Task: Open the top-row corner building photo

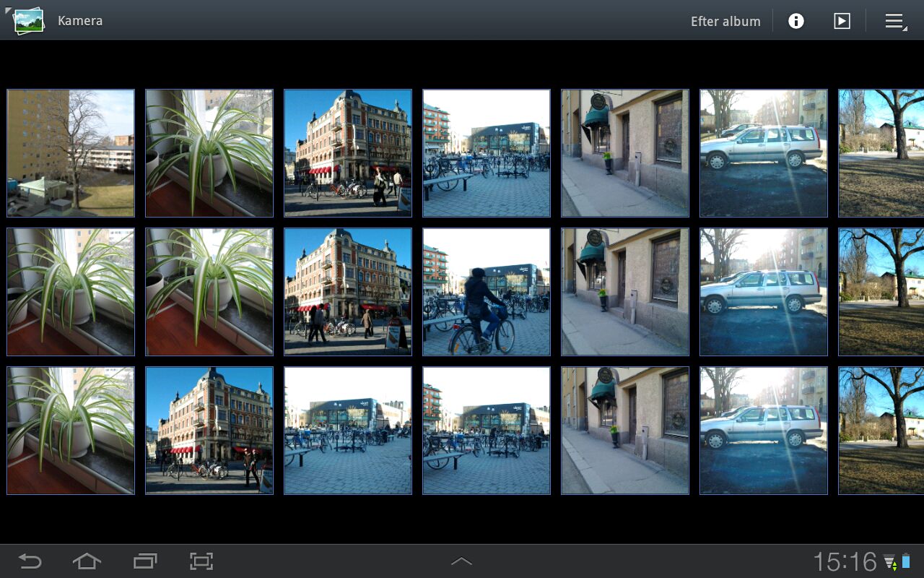Action: pos(348,153)
